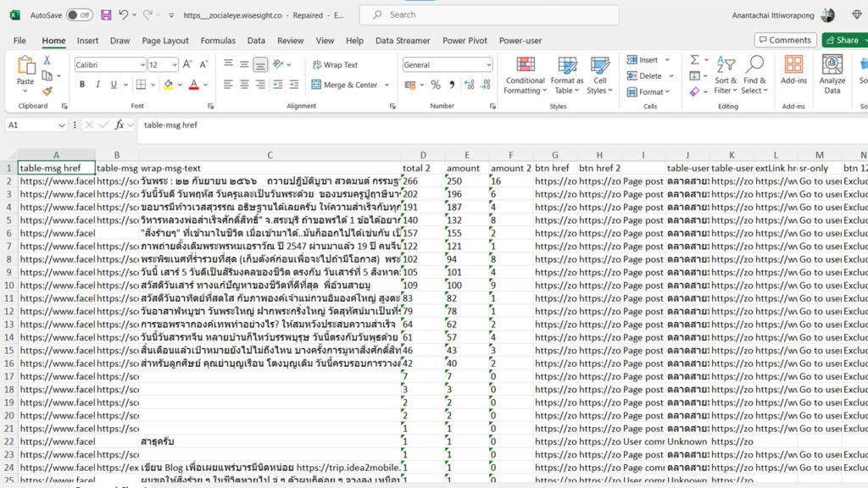Switch to Page Layout tab

pyautogui.click(x=165, y=41)
